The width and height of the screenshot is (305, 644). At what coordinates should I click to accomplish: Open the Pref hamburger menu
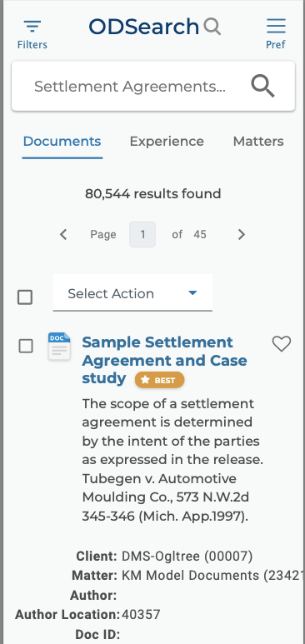[x=276, y=26]
